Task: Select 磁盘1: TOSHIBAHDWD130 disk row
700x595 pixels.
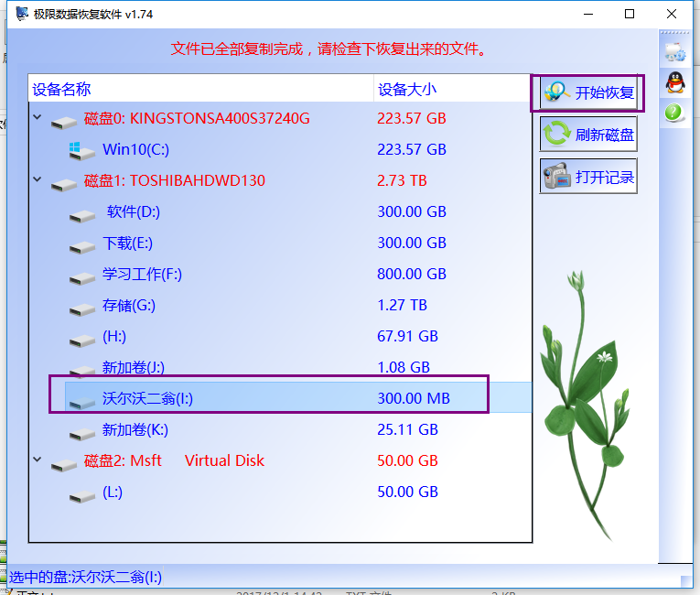Action: [x=280, y=180]
